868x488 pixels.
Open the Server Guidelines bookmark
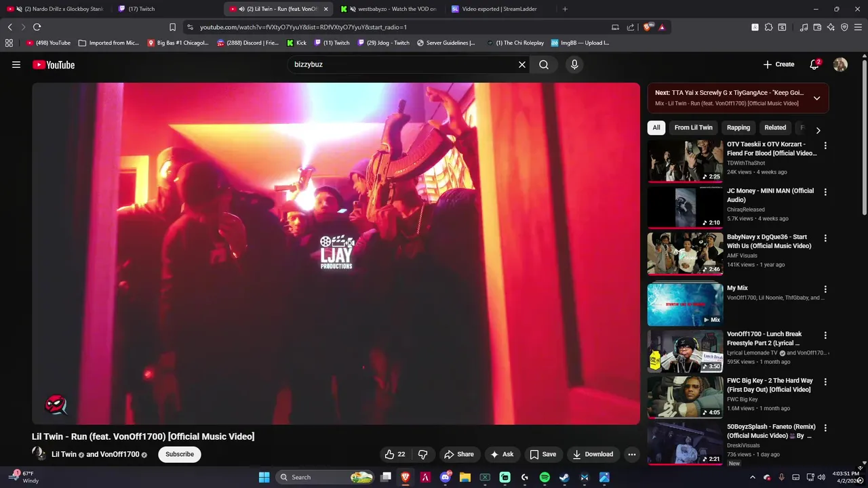click(x=446, y=43)
